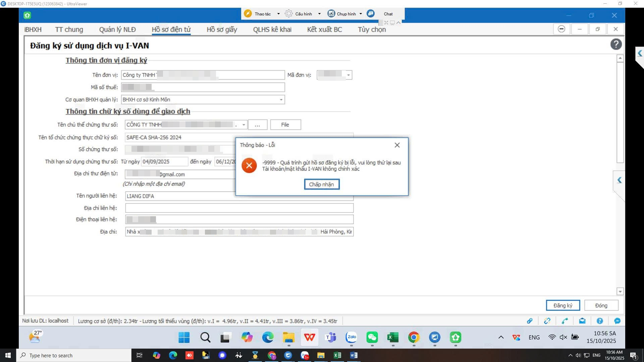This screenshot has width=644, height=362.
Task: Click the broken link icon in status bar
Action: tap(547, 321)
